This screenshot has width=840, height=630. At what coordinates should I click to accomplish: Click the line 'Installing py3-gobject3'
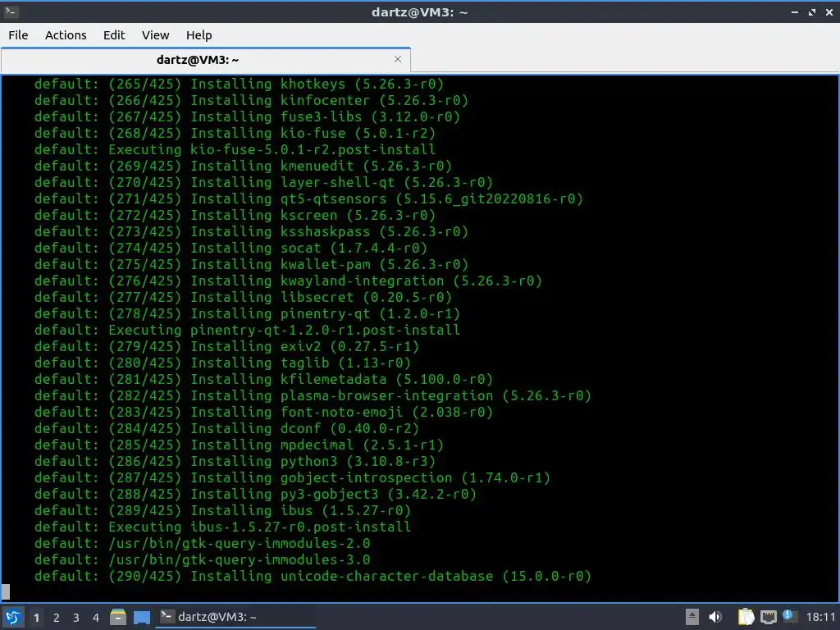coord(256,494)
